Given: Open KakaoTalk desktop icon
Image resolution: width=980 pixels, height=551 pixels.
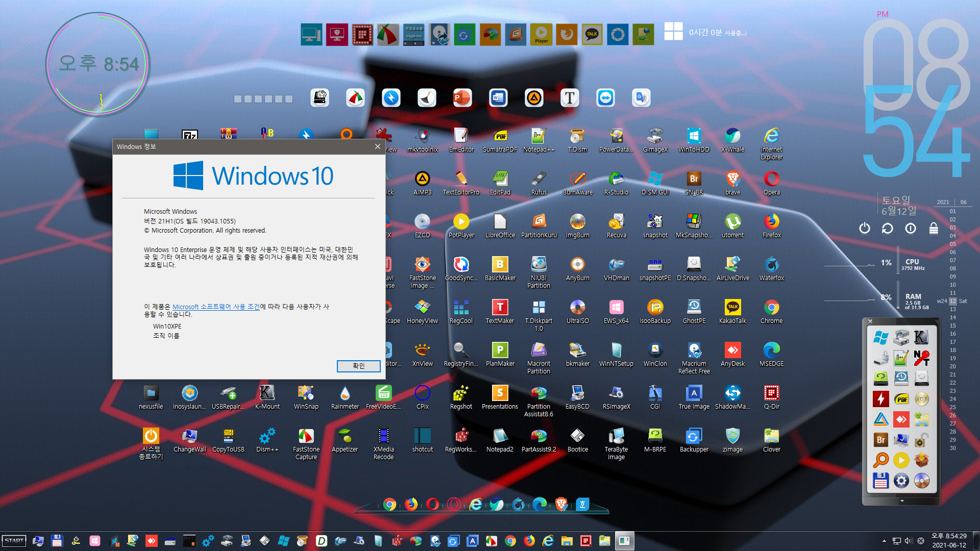Looking at the screenshot, I should coord(732,311).
